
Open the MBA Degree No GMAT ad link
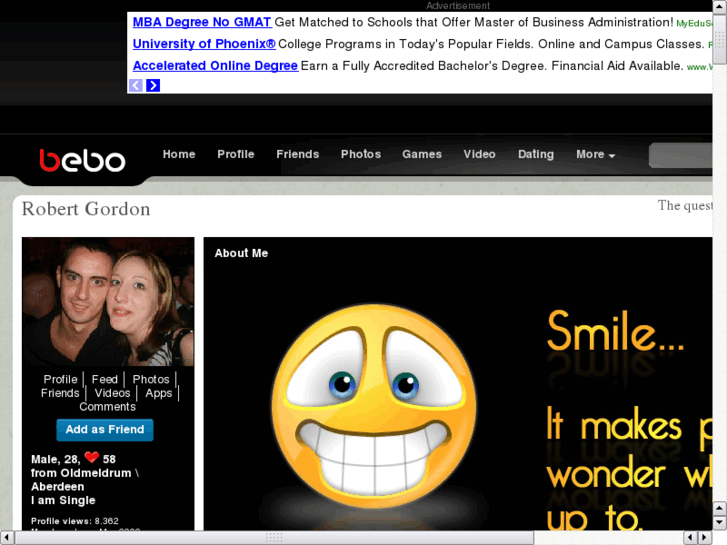(201, 22)
